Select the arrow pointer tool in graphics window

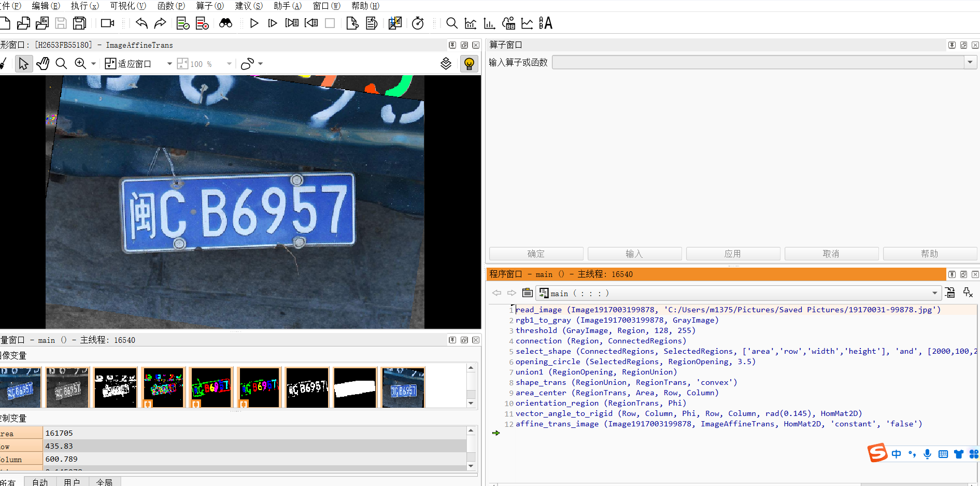coord(23,64)
